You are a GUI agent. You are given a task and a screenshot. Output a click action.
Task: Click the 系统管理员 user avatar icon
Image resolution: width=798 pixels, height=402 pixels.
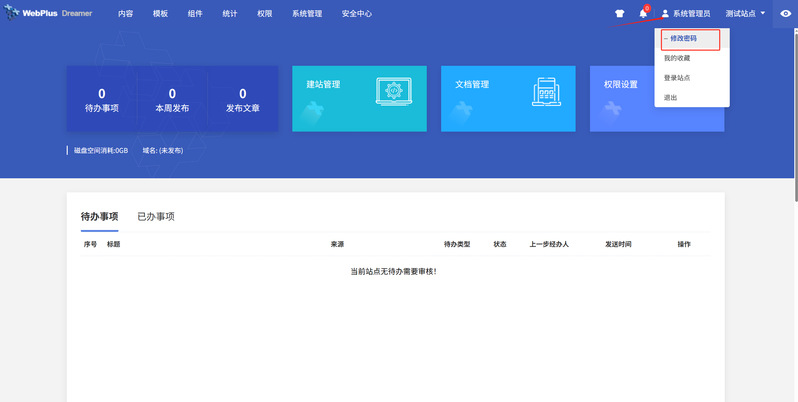tap(665, 14)
